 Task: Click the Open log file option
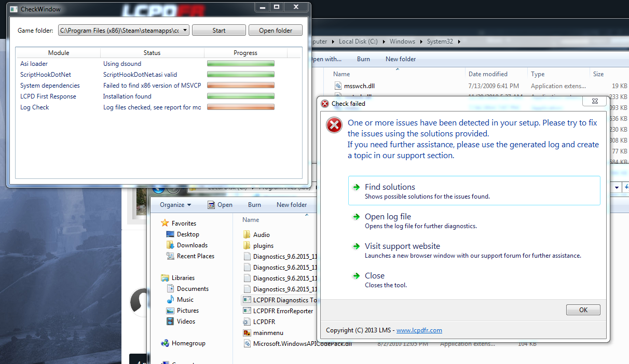(474, 220)
